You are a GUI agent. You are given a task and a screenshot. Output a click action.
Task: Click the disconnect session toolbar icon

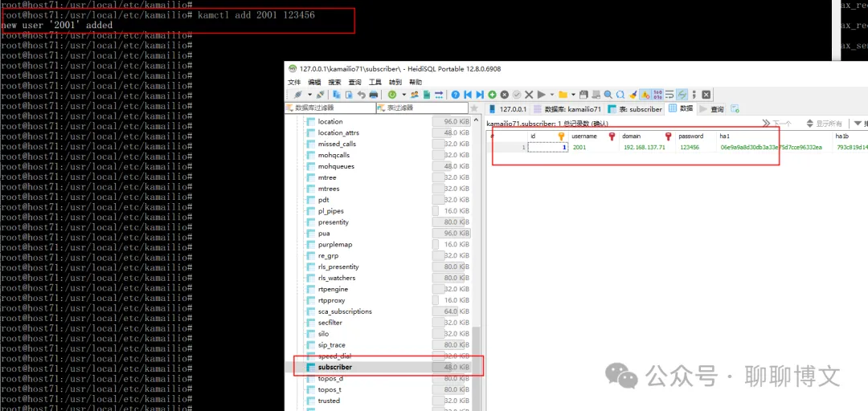pos(320,95)
